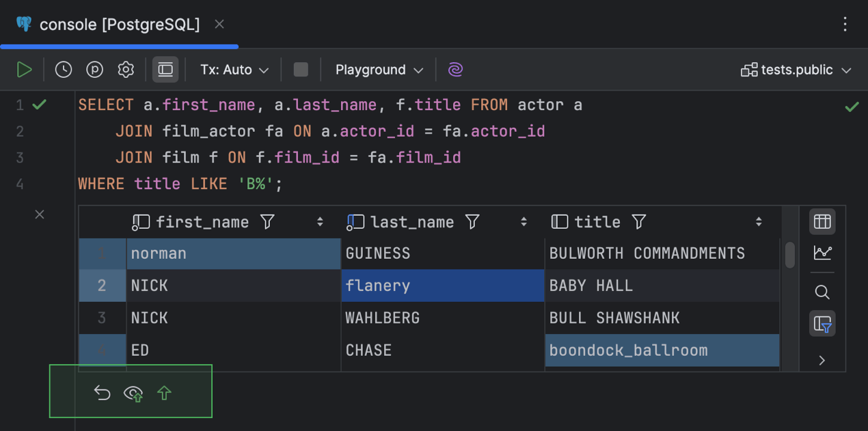868x431 pixels.
Task: Open the tests.public schema chooser
Action: click(796, 70)
